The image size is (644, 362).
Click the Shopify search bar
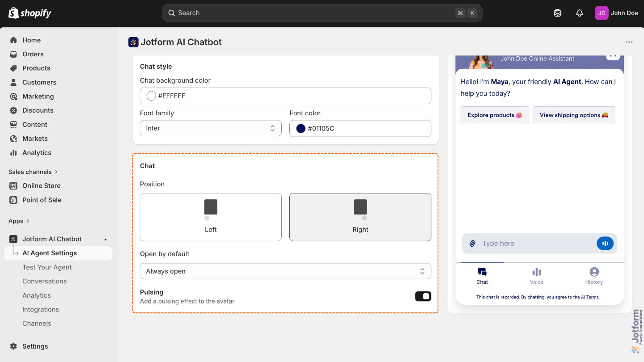[x=322, y=13]
